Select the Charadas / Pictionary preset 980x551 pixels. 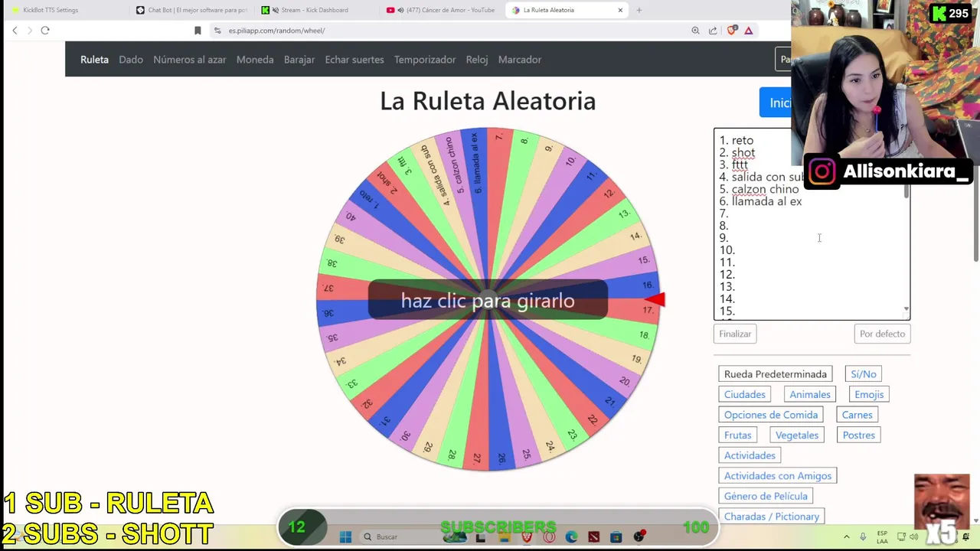(x=772, y=517)
